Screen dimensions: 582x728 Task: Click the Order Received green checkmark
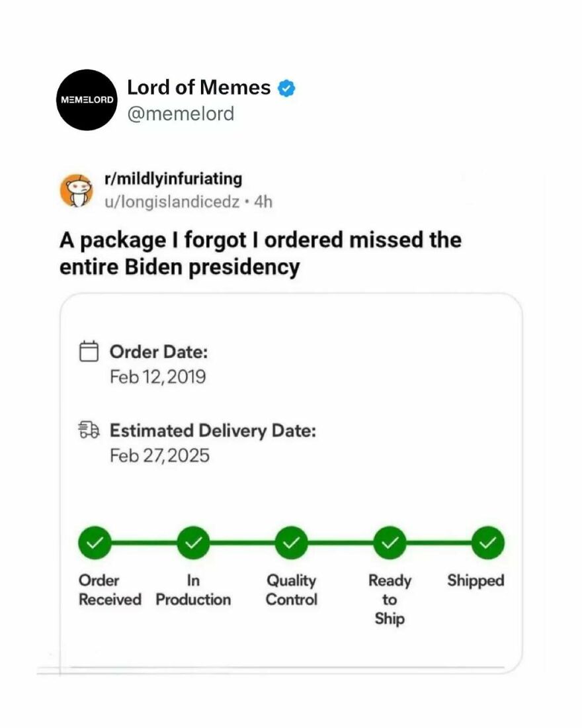tap(95, 542)
